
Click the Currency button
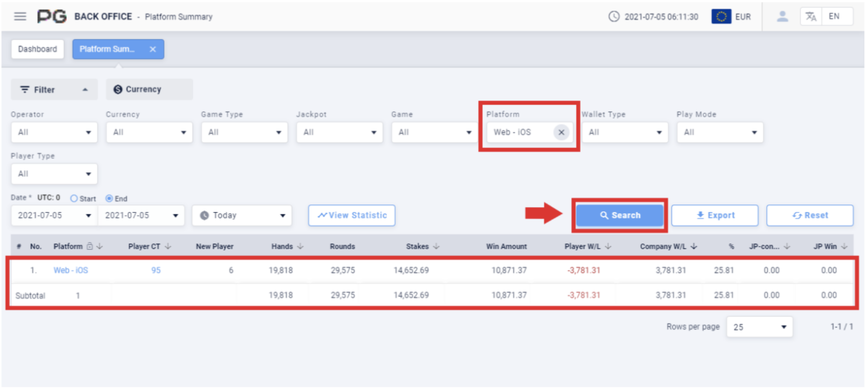pos(149,90)
